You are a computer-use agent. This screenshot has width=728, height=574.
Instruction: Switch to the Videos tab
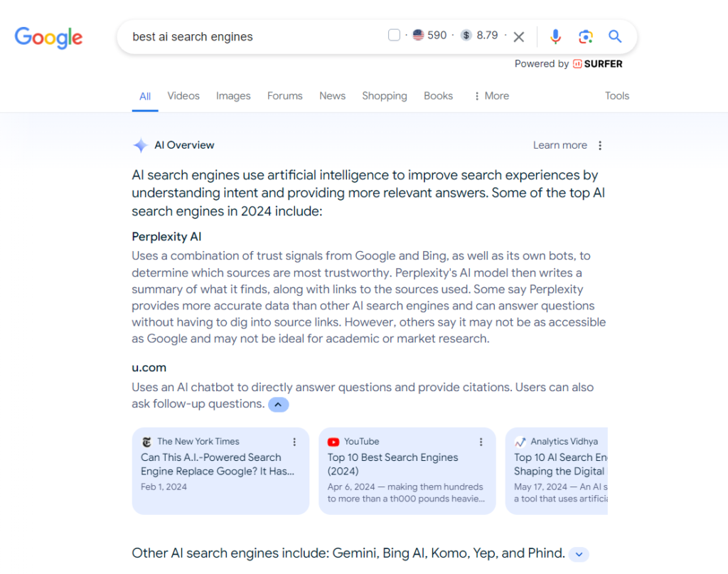coord(183,96)
